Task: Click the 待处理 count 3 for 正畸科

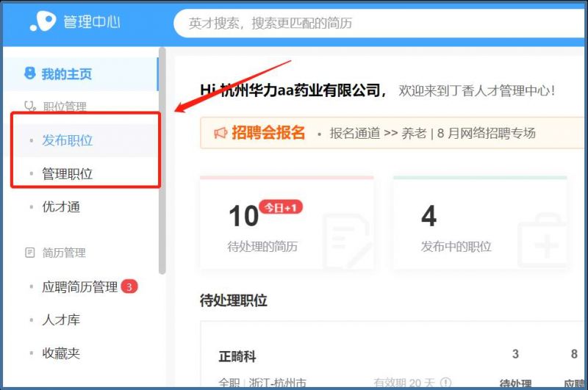Action: tap(516, 354)
